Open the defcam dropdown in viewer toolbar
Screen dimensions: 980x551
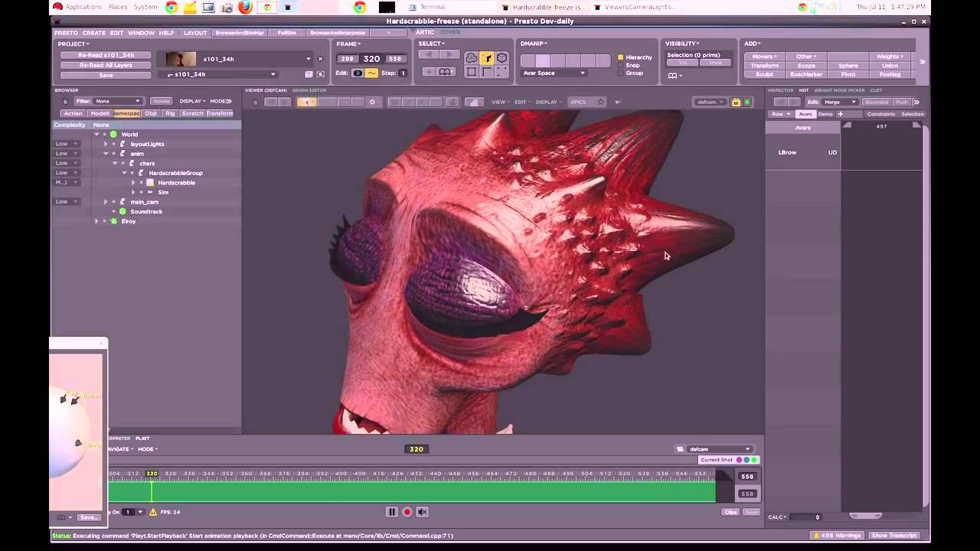click(x=710, y=102)
